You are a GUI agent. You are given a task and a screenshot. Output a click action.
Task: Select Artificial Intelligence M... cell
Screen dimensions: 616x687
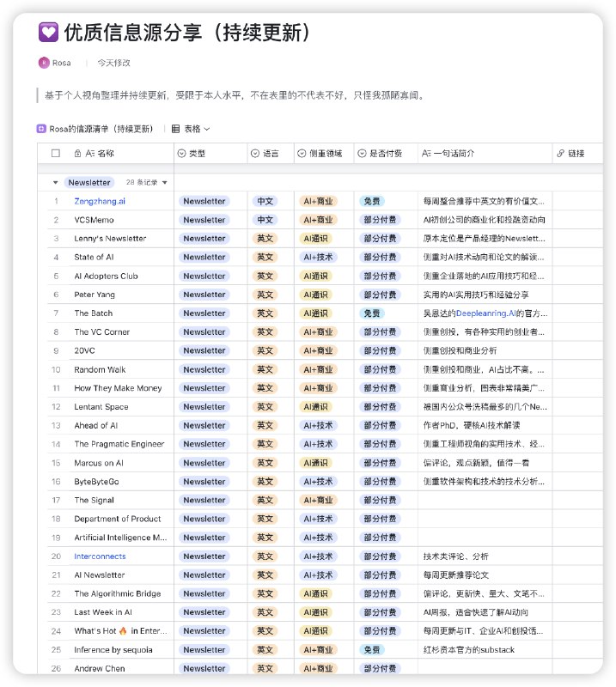(x=121, y=538)
